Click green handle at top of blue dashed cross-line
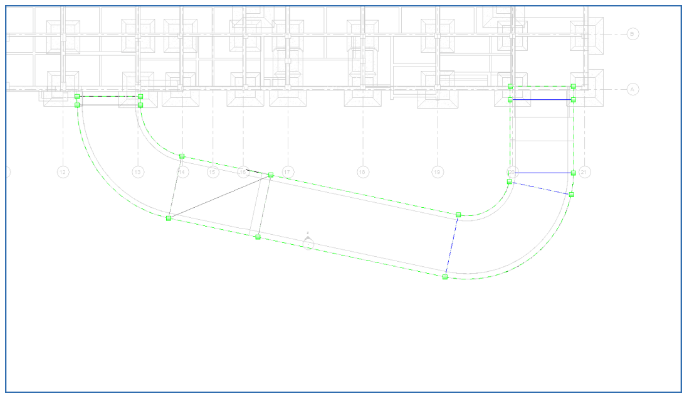This screenshot has height=396, width=688. [459, 215]
